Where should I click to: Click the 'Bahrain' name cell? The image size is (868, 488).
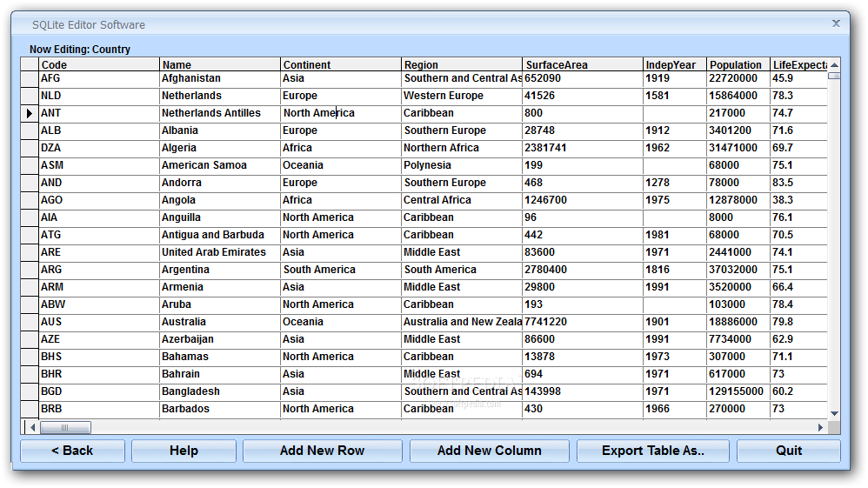tap(220, 374)
